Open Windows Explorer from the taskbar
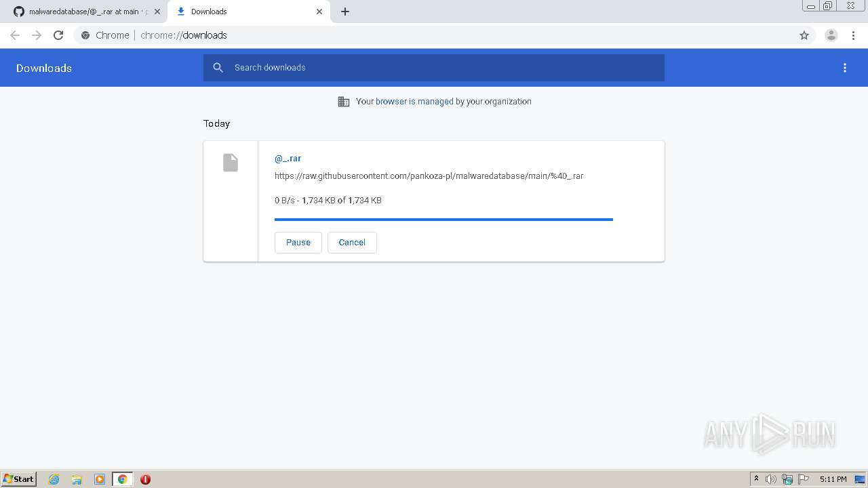 click(77, 479)
